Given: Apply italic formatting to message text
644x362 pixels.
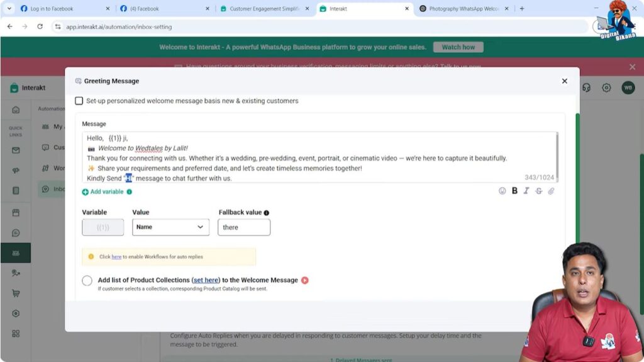Looking at the screenshot, I should click(526, 191).
